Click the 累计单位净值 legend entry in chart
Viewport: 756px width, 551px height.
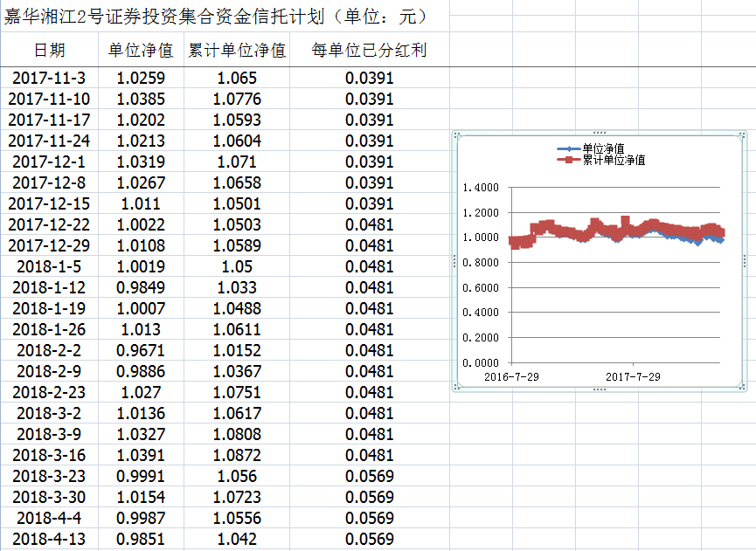coord(613,160)
